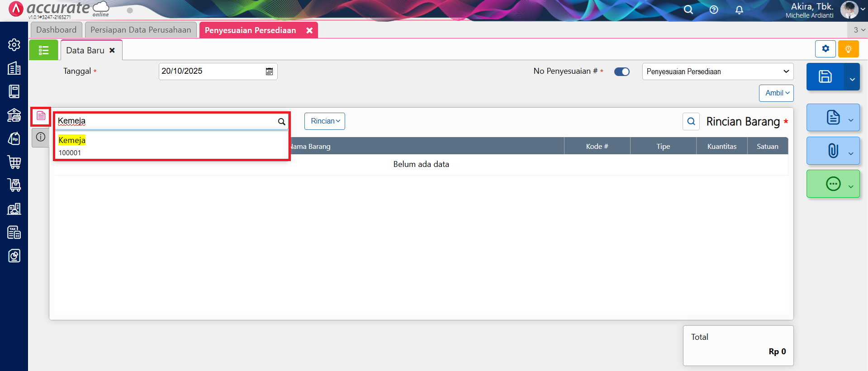Close the Data Baru tab
868x371 pixels.
[x=112, y=50]
